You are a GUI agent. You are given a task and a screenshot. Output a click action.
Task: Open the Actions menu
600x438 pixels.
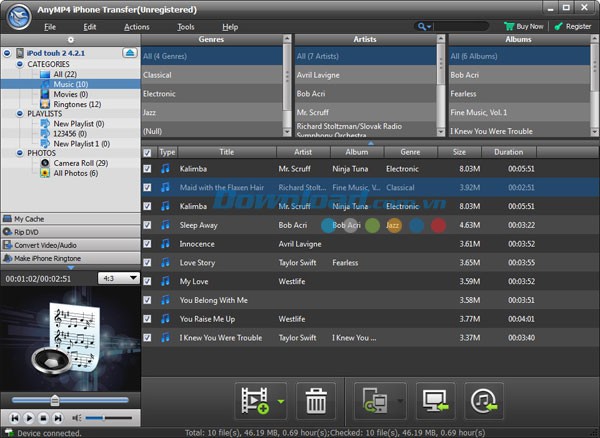[x=137, y=26]
